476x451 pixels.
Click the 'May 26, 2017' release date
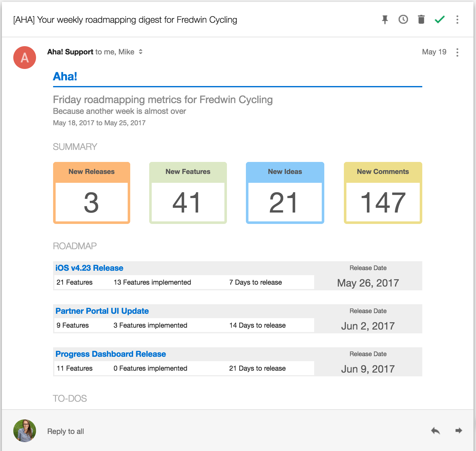point(368,283)
